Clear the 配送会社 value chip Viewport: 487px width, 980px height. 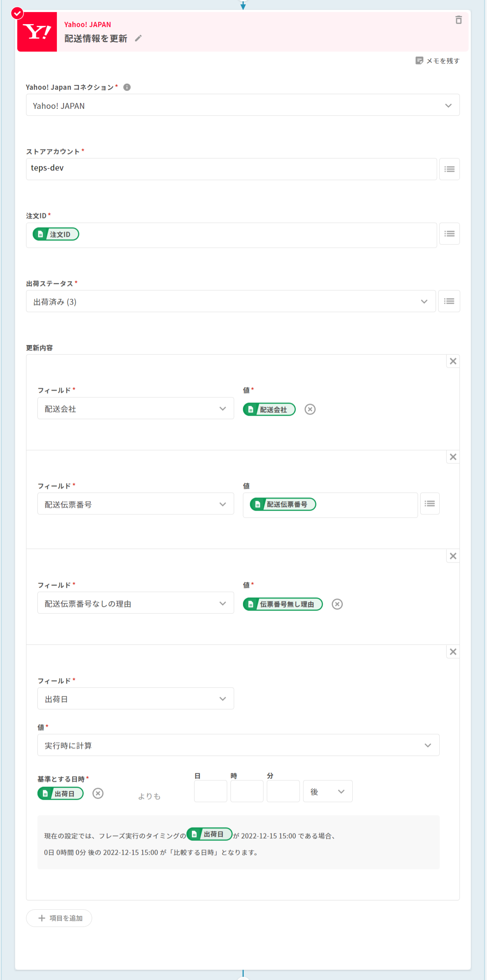[x=310, y=410]
